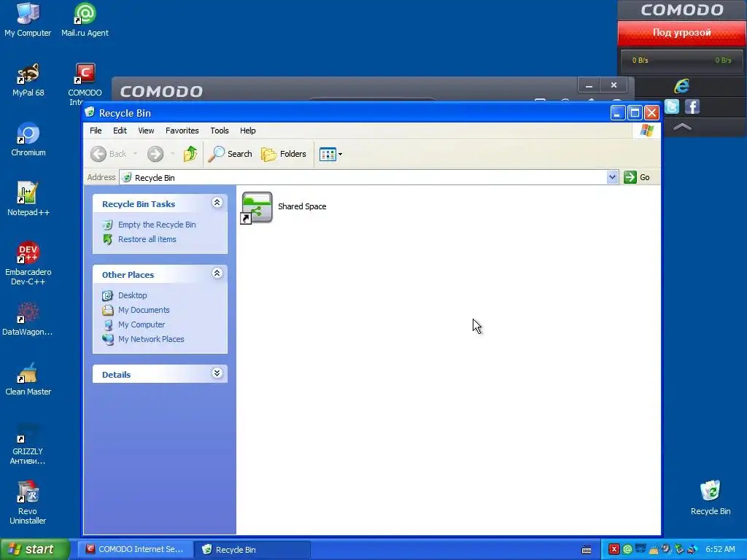Viewport: 747px width, 560px height.
Task: Click Internet Explorer icon in COMODO widget
Action: (682, 86)
